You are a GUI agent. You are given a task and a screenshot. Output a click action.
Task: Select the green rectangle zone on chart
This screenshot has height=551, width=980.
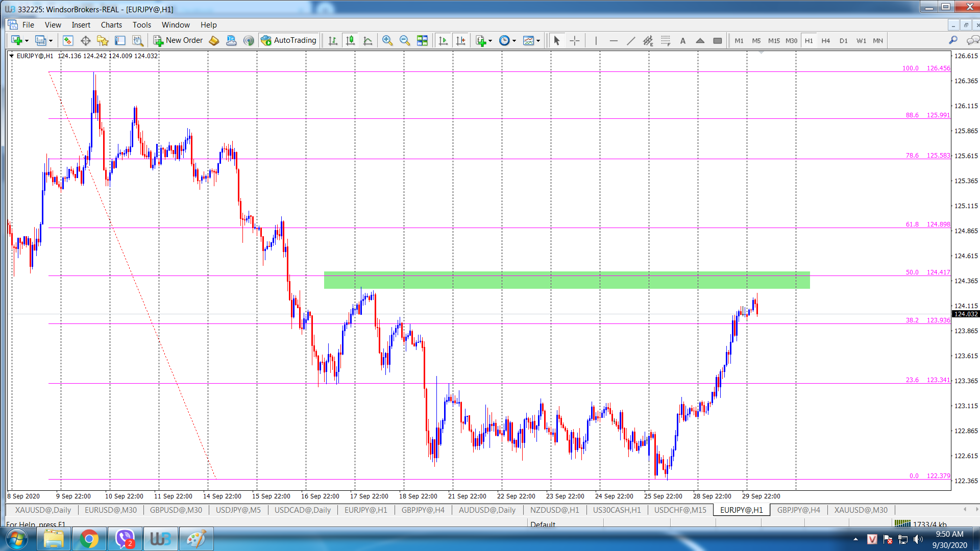click(567, 280)
